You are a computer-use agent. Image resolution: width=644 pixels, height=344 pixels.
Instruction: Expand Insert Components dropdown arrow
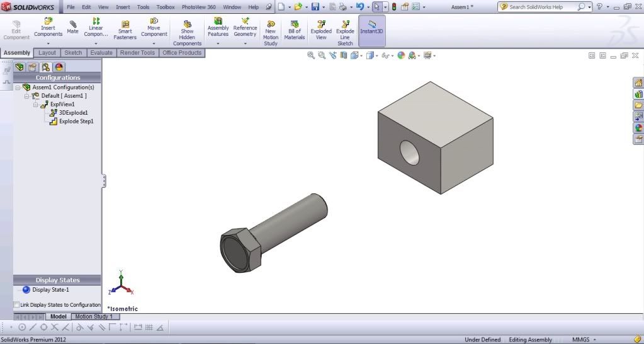pos(48,43)
